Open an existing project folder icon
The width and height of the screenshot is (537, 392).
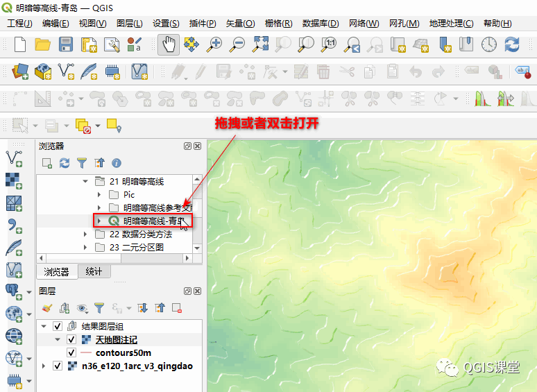point(42,45)
